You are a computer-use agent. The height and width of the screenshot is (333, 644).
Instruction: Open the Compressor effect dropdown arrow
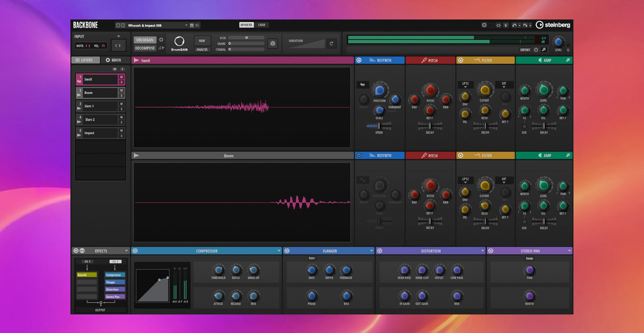tap(279, 251)
